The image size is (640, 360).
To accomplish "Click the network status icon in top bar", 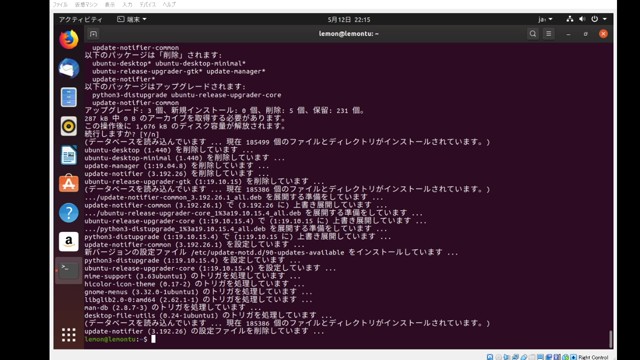I will click(570, 19).
